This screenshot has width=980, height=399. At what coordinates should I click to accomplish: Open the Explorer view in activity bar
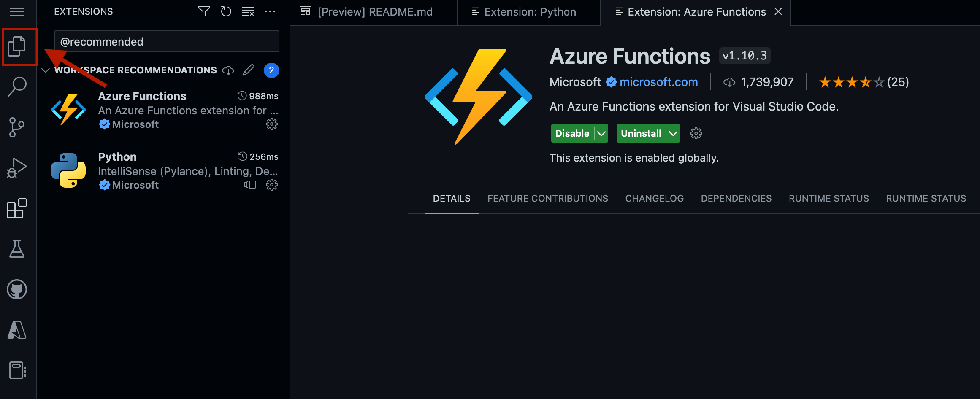pyautogui.click(x=17, y=46)
